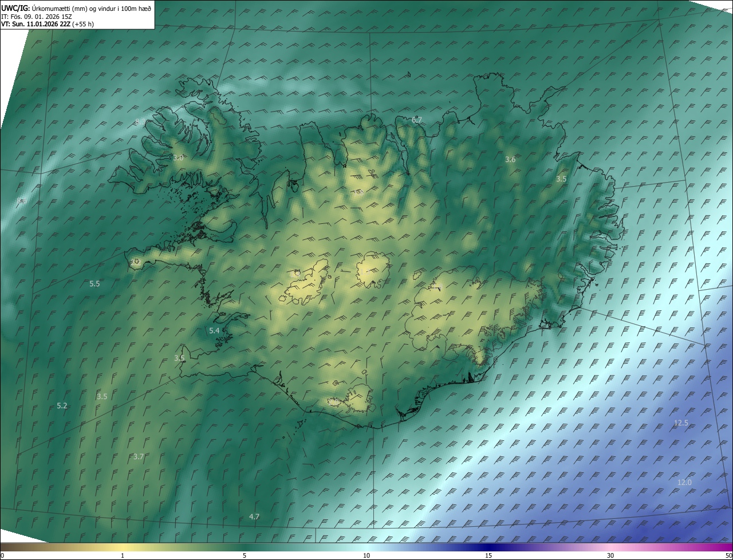Click the valid time 'VT: Sun. 11.01.2026 22Z (+55 h)'
733x560 pixels.
click(x=48, y=24)
